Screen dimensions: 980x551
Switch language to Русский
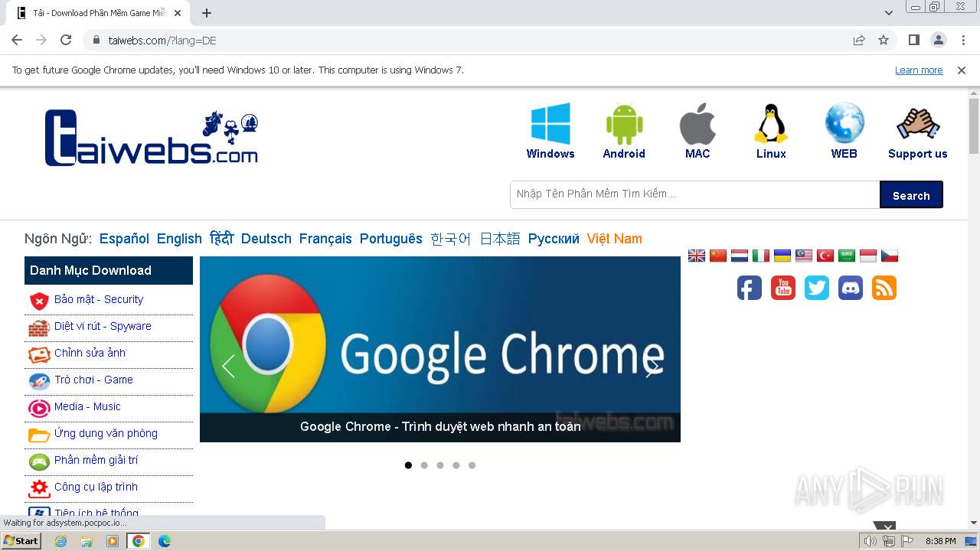pos(554,239)
